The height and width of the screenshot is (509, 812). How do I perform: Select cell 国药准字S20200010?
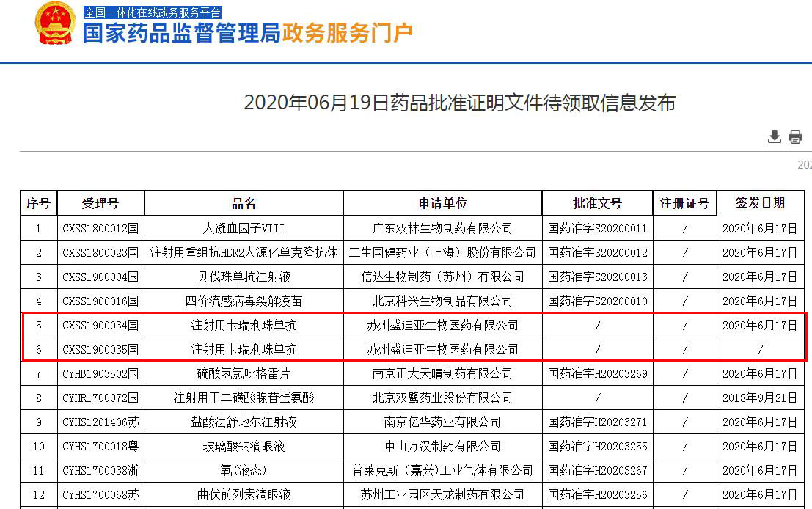[x=598, y=301]
